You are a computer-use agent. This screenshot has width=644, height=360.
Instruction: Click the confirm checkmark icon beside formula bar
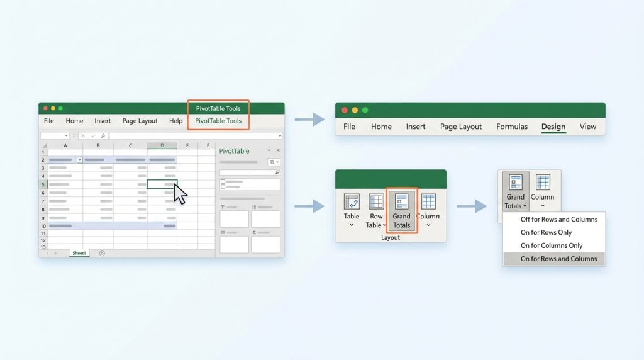pyautogui.click(x=93, y=135)
